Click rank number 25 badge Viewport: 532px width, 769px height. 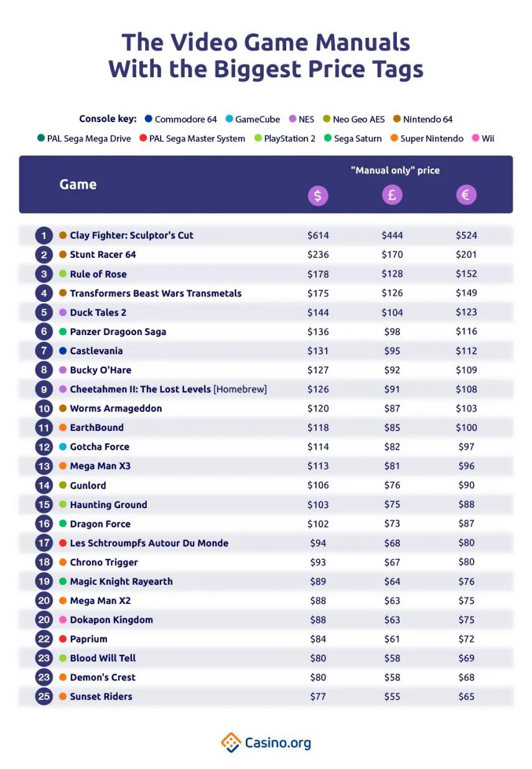pos(44,696)
